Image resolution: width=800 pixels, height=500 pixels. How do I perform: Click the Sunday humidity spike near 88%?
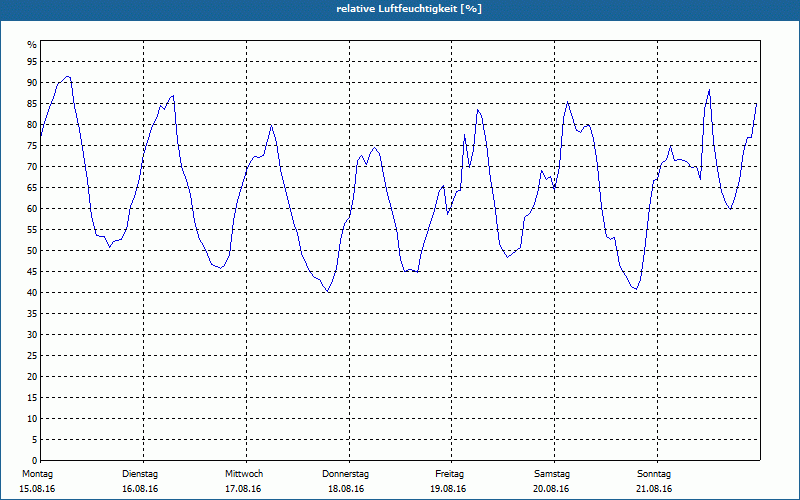[x=709, y=90]
